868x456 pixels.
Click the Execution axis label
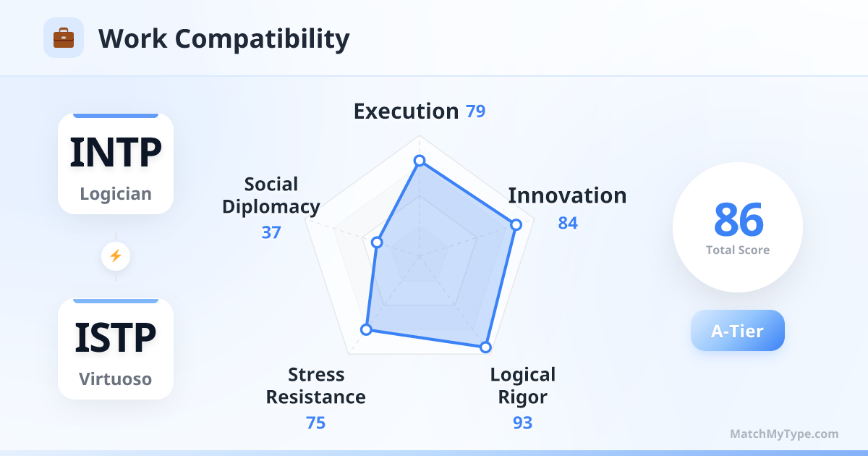click(x=406, y=111)
